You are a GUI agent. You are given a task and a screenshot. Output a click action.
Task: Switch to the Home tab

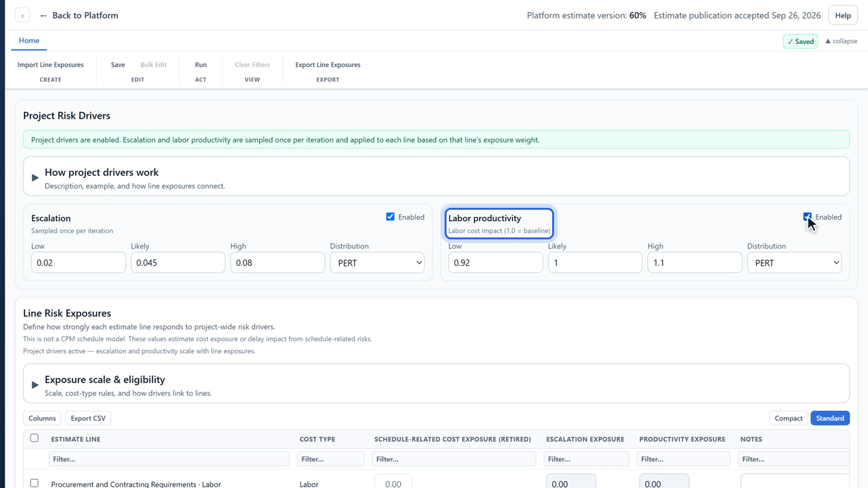coord(28,41)
